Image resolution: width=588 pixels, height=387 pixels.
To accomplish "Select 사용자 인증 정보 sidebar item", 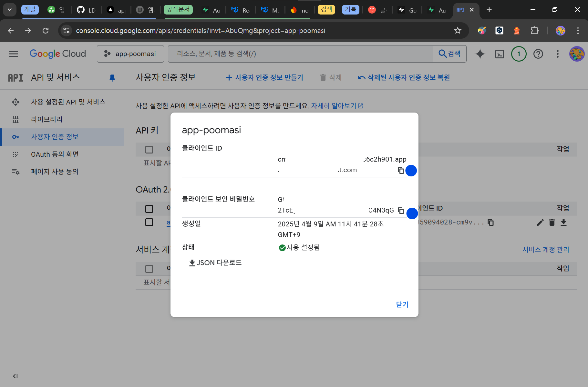I will click(62, 137).
